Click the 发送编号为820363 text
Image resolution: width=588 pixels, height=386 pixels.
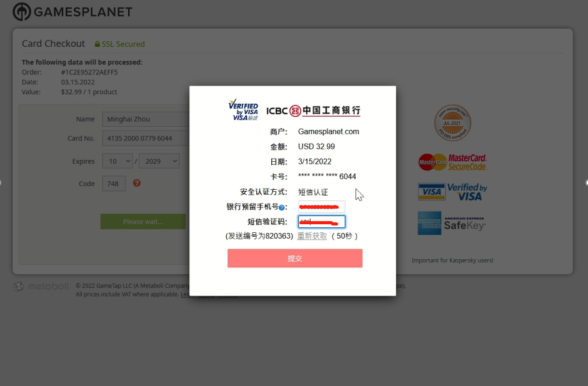point(259,235)
